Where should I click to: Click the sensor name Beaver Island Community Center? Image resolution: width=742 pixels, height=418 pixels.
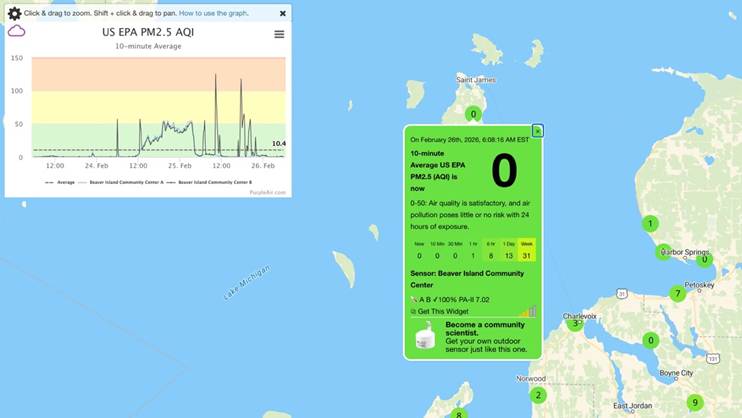[x=467, y=279]
